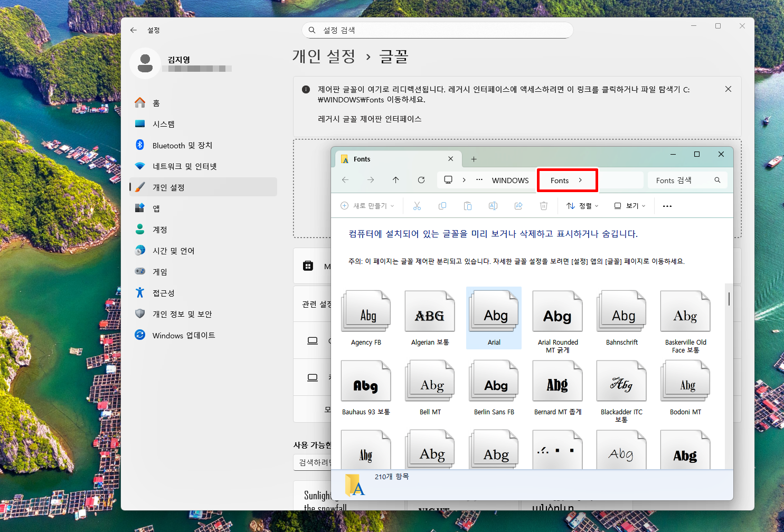
Task: Select the Bahnschrift font
Action: pos(621,318)
